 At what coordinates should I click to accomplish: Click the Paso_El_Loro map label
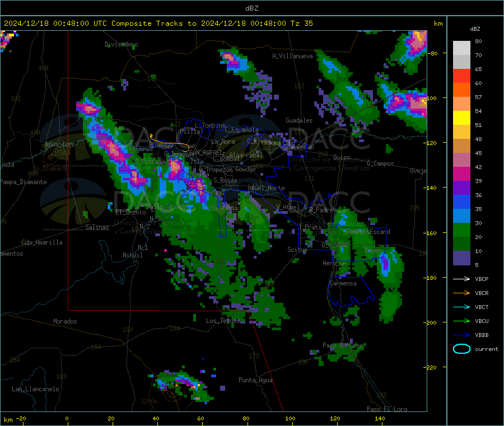[387, 409]
